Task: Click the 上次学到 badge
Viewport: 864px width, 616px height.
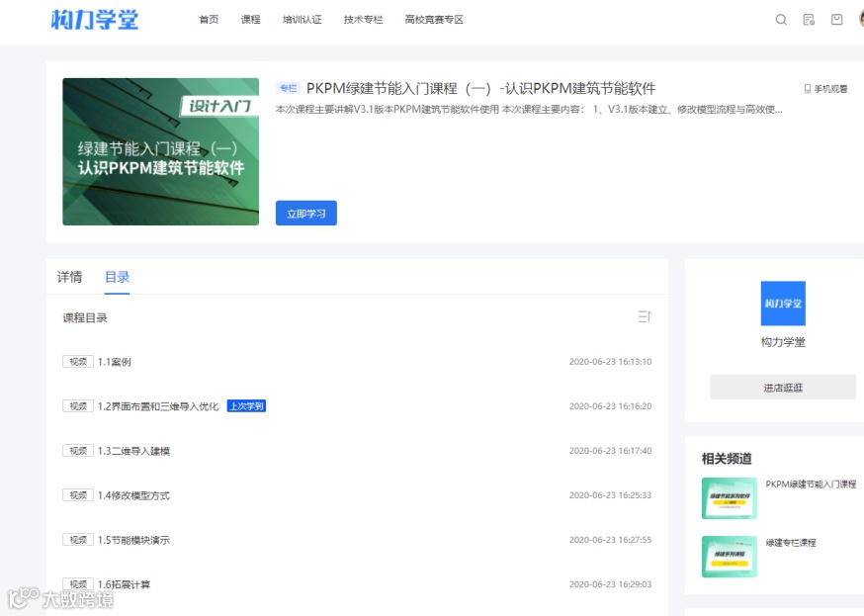Action: click(246, 406)
